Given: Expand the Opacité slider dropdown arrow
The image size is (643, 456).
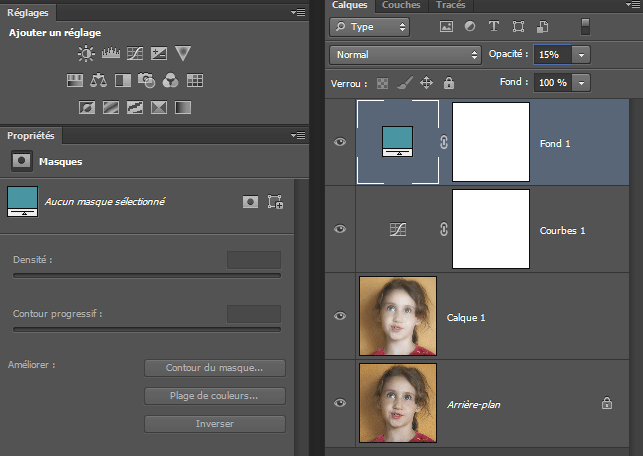Looking at the screenshot, I should [x=582, y=54].
